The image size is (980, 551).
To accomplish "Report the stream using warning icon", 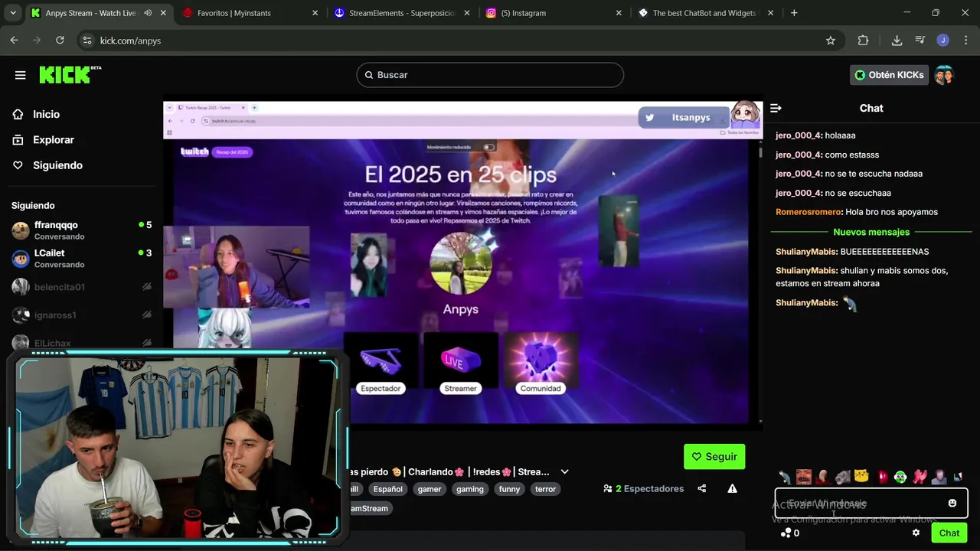I will 732,488.
